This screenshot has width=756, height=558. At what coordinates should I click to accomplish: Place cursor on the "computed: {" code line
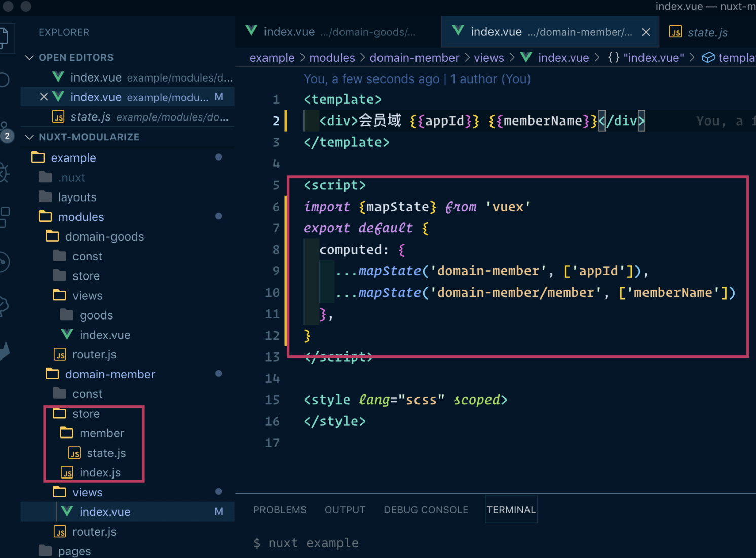click(x=362, y=250)
